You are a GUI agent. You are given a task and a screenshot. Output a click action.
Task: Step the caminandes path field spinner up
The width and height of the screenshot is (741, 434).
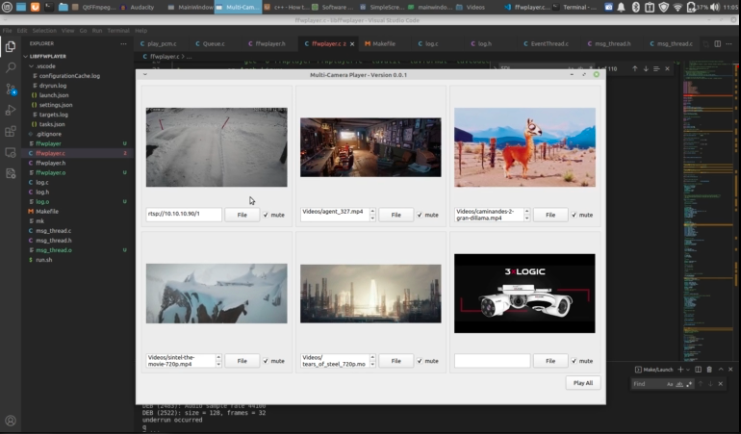526,211
